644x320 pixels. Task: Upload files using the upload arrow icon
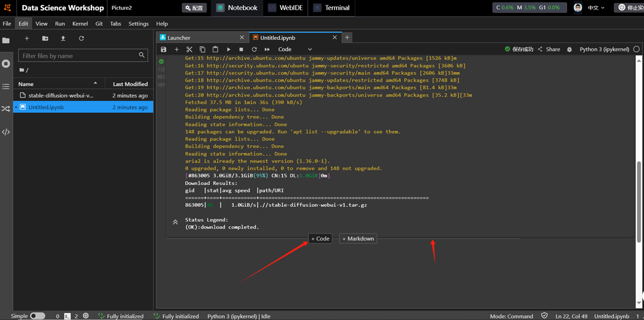63,39
